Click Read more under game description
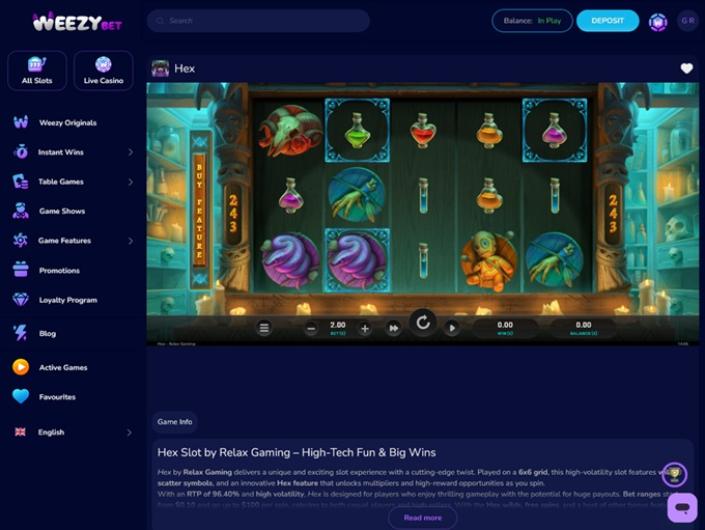705x530 pixels. point(423,517)
